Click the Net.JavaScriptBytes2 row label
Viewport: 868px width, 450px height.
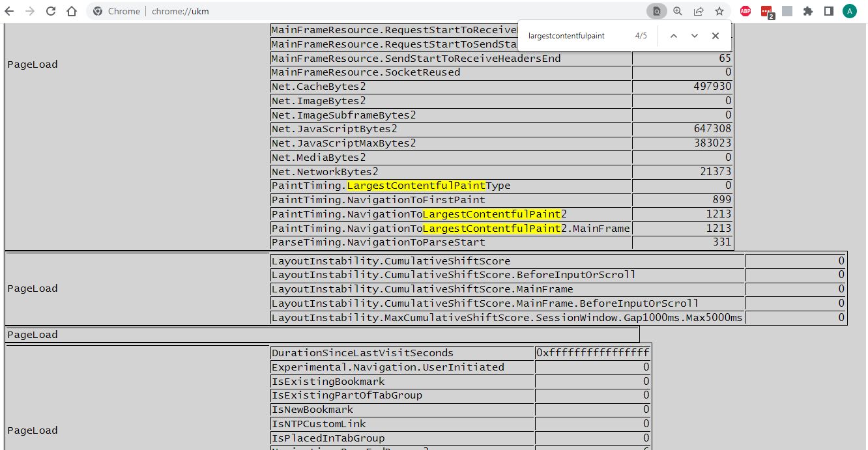[x=334, y=129]
